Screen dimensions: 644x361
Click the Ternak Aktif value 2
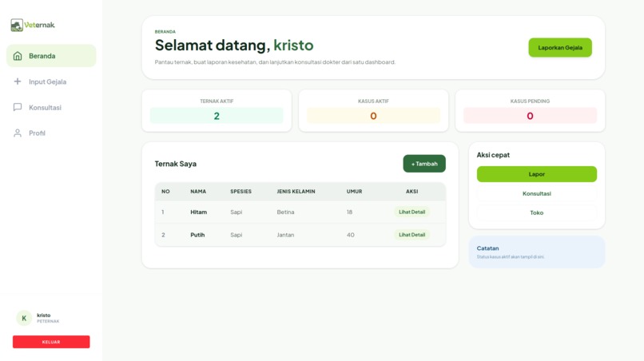tap(217, 116)
